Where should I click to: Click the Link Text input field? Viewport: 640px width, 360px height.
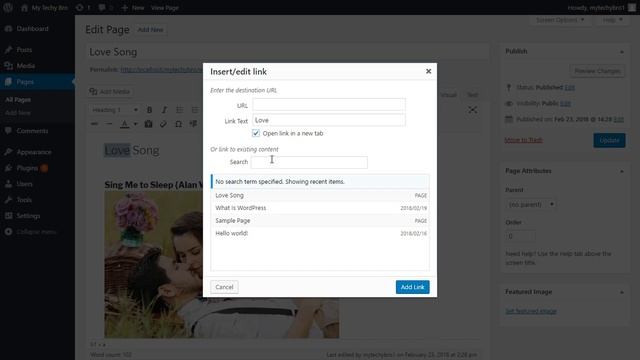coord(329,120)
